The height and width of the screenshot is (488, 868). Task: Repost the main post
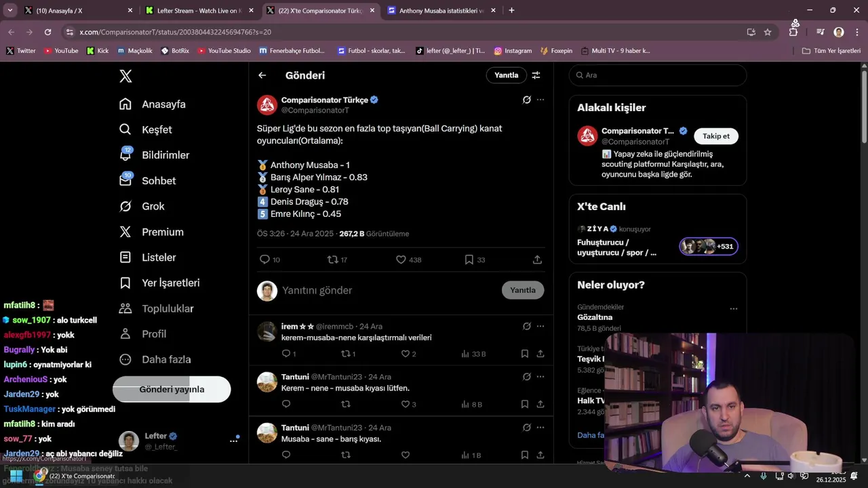[333, 260]
